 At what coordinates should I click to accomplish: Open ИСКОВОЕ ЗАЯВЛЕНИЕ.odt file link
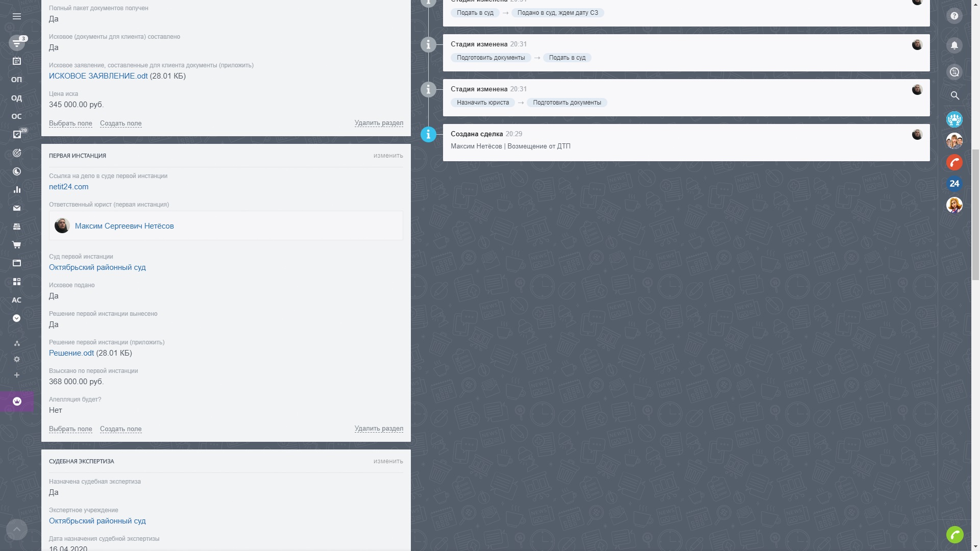coord(98,76)
